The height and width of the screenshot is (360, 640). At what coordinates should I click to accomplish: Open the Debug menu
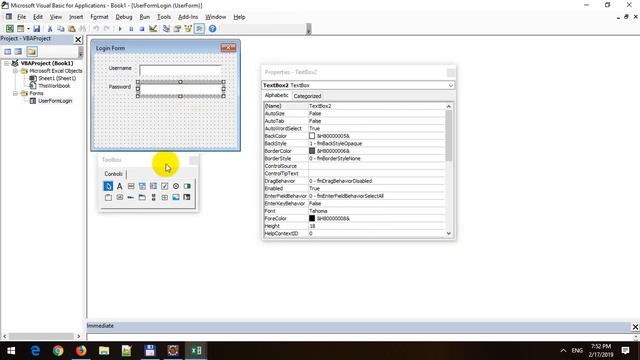coord(124,17)
